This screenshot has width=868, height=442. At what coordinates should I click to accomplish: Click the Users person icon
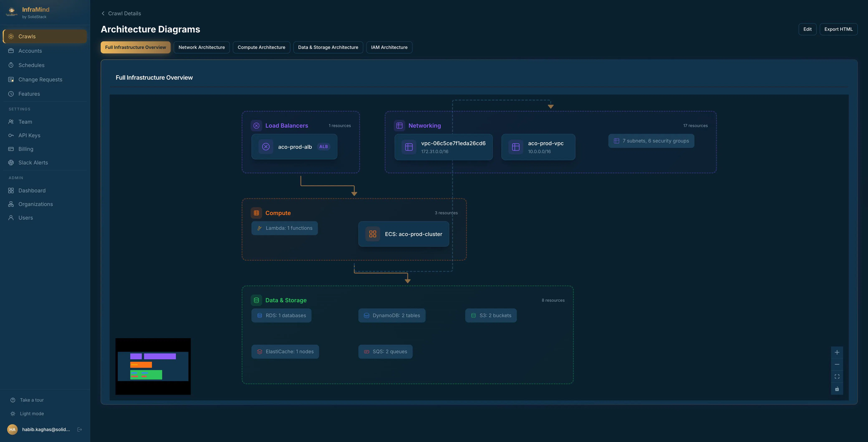coord(11,218)
